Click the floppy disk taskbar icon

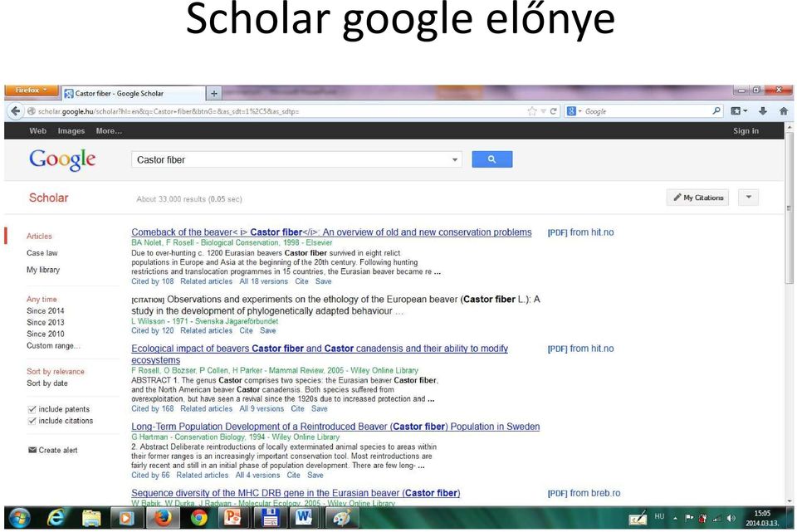click(x=271, y=518)
